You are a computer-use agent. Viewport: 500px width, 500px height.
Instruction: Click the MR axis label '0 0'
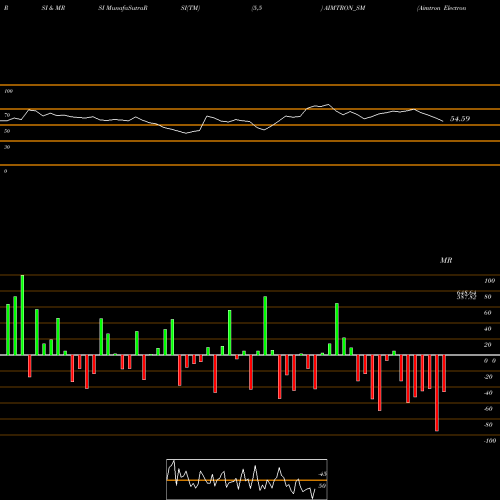(x=490, y=361)
